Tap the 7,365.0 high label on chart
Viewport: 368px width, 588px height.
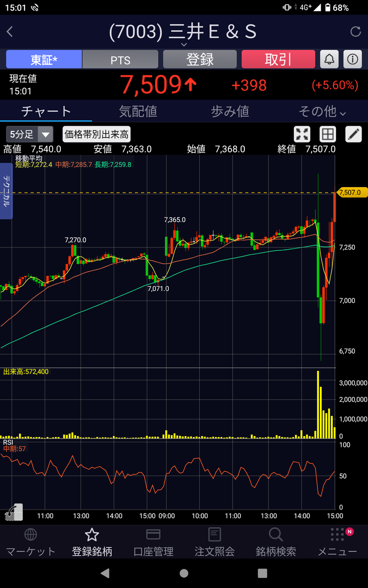click(x=175, y=220)
